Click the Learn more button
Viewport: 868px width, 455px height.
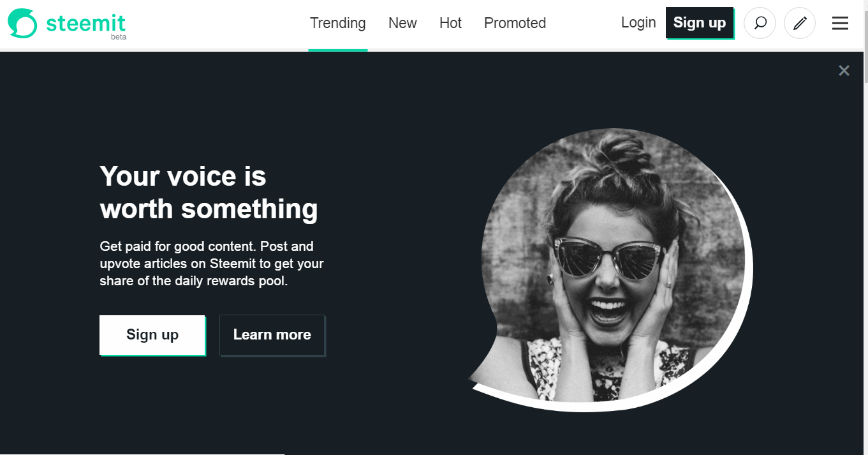click(x=272, y=335)
